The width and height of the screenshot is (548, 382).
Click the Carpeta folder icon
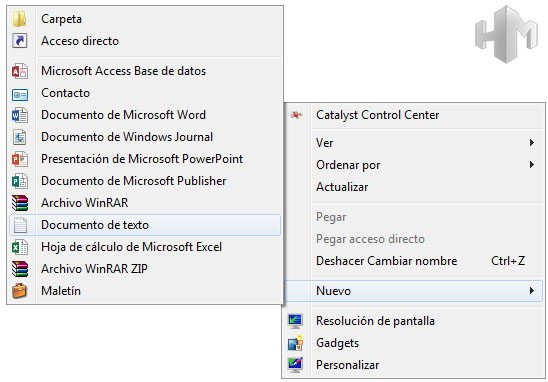coord(20,19)
